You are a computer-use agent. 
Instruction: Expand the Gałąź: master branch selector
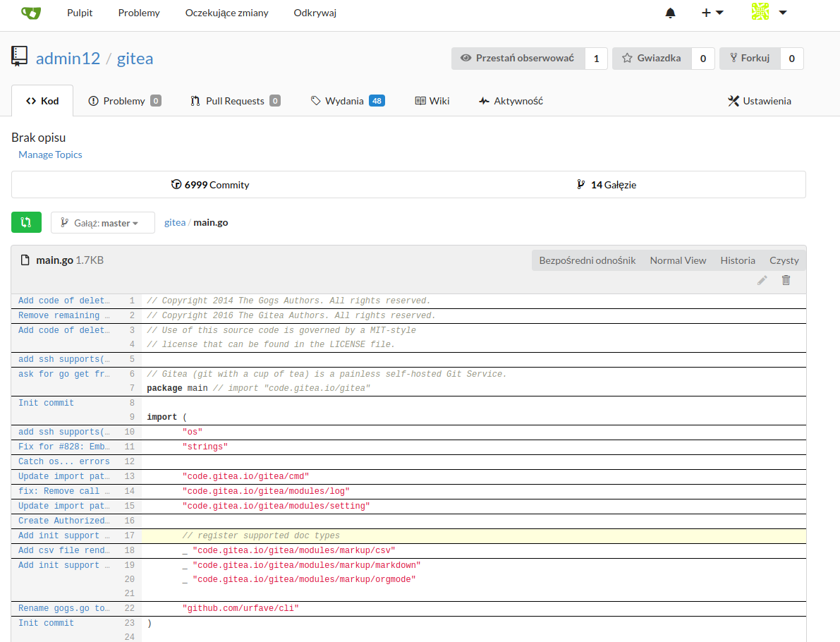[x=103, y=223]
